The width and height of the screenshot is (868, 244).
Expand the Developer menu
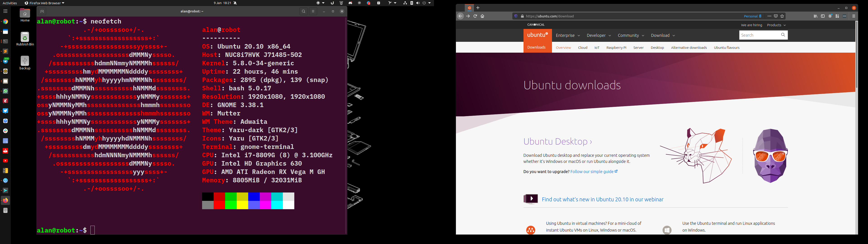[599, 35]
